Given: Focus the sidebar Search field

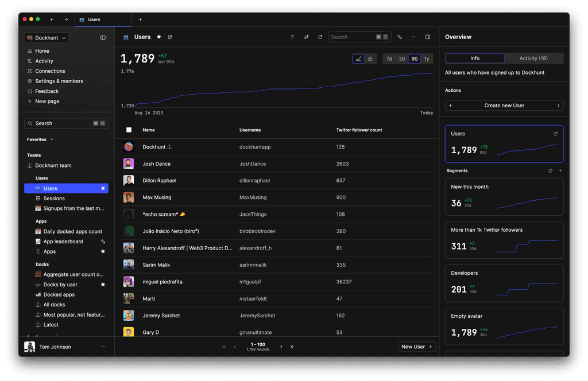Looking at the screenshot, I should click(67, 123).
